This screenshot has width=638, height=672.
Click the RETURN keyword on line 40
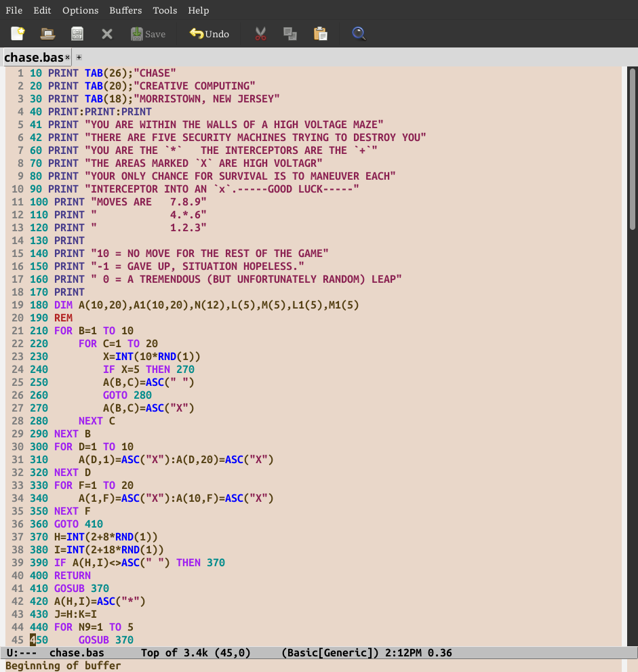click(x=73, y=576)
